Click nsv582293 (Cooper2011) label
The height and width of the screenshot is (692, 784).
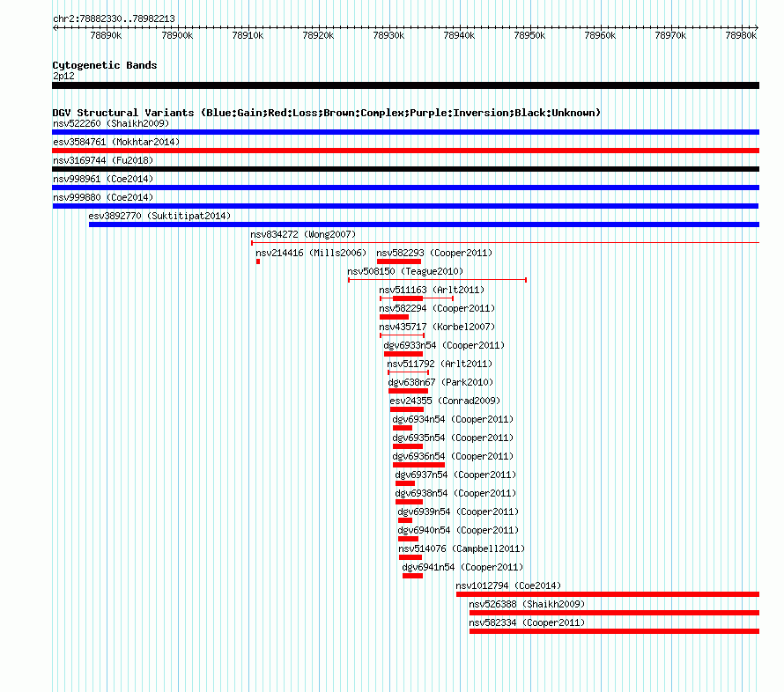coord(434,253)
